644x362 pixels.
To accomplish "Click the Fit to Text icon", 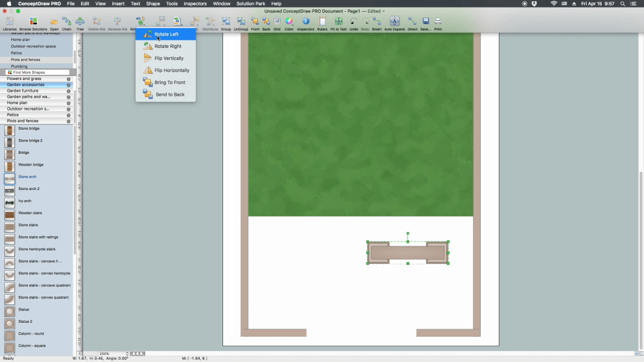I will pyautogui.click(x=338, y=22).
